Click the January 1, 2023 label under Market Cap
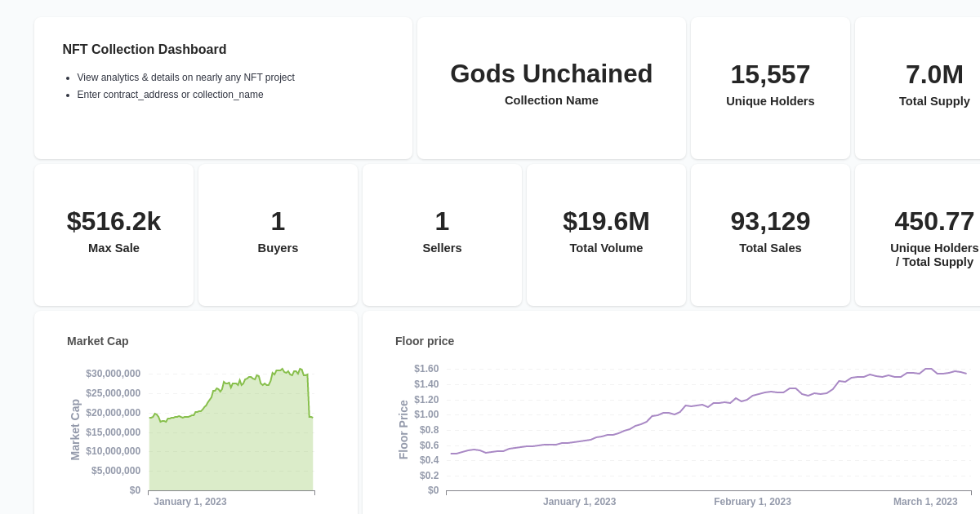The width and height of the screenshot is (980, 514). pyautogui.click(x=190, y=502)
